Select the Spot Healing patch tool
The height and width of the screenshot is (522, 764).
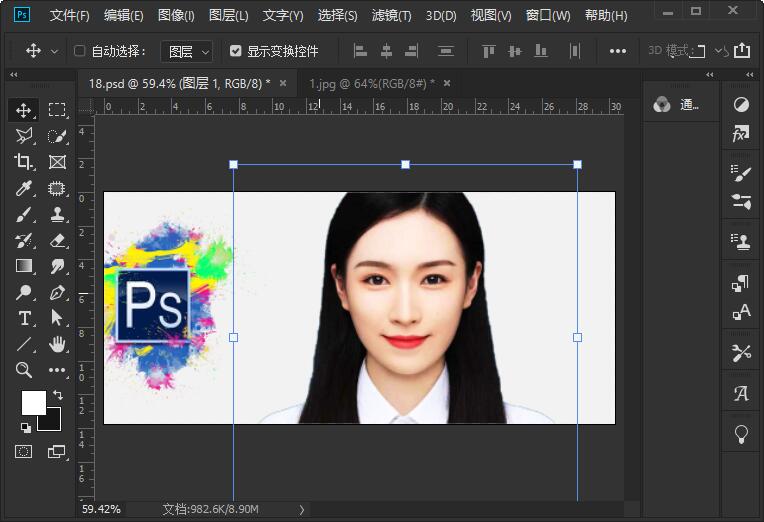click(x=57, y=188)
